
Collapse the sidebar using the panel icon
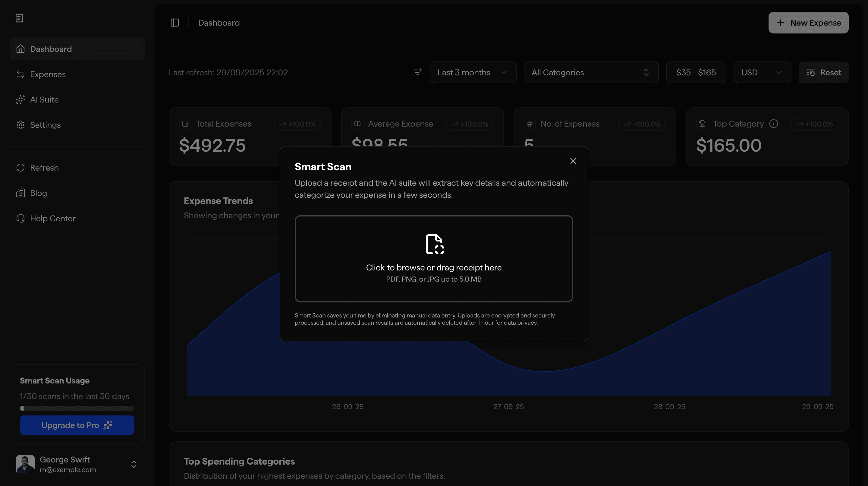(175, 23)
